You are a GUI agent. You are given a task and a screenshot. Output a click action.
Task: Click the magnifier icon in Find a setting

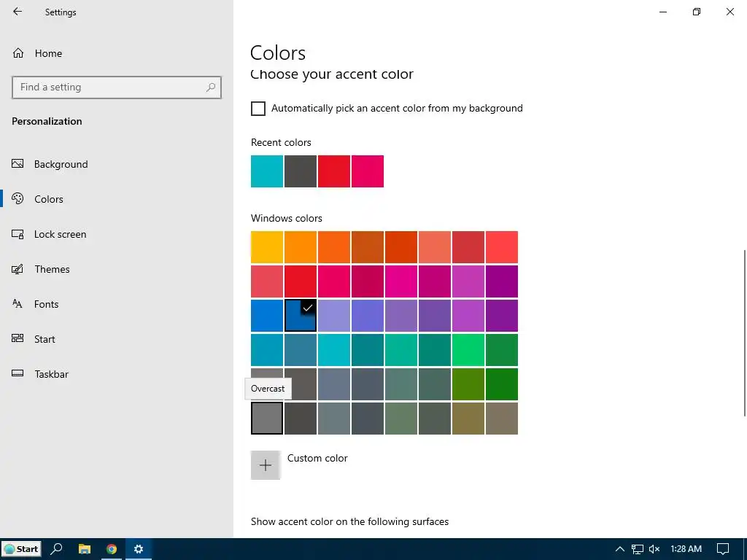click(211, 87)
